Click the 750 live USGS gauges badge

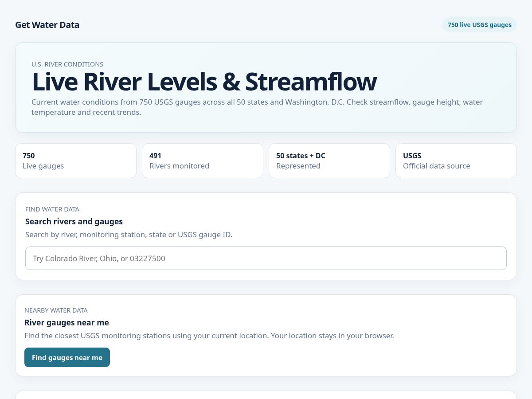(x=480, y=25)
